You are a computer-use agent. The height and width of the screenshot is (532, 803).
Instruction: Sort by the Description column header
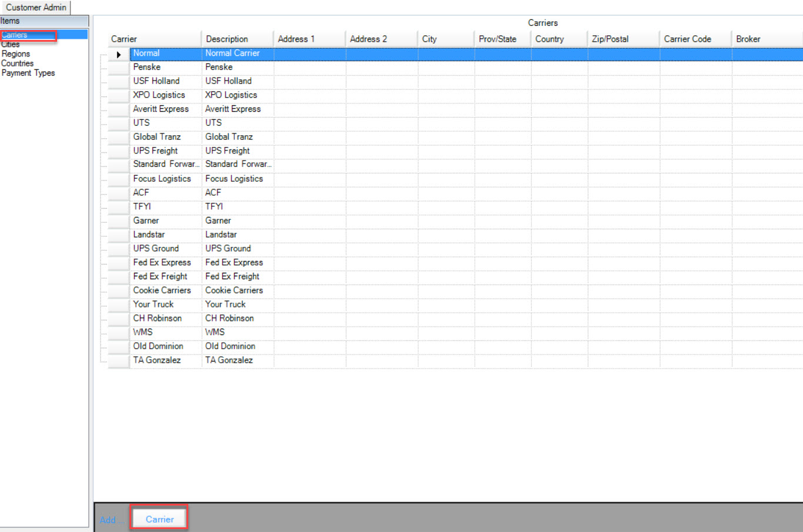click(238, 39)
